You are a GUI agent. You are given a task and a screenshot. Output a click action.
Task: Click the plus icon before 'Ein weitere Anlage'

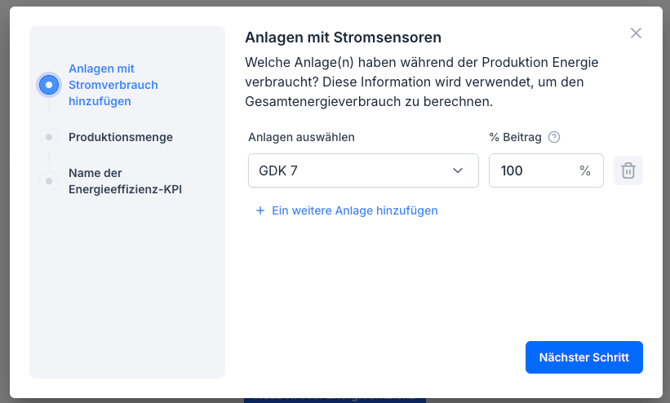pos(260,211)
